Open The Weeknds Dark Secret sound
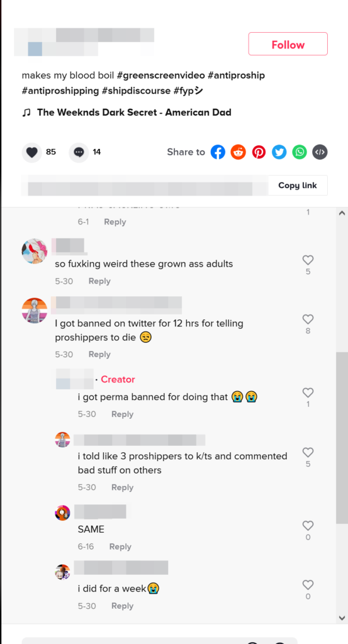The image size is (348, 644). click(x=134, y=113)
